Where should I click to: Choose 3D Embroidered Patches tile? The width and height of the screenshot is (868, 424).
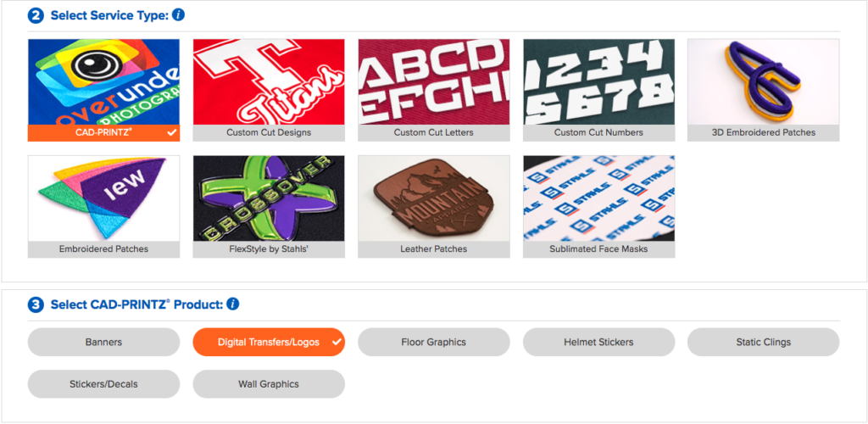764,90
